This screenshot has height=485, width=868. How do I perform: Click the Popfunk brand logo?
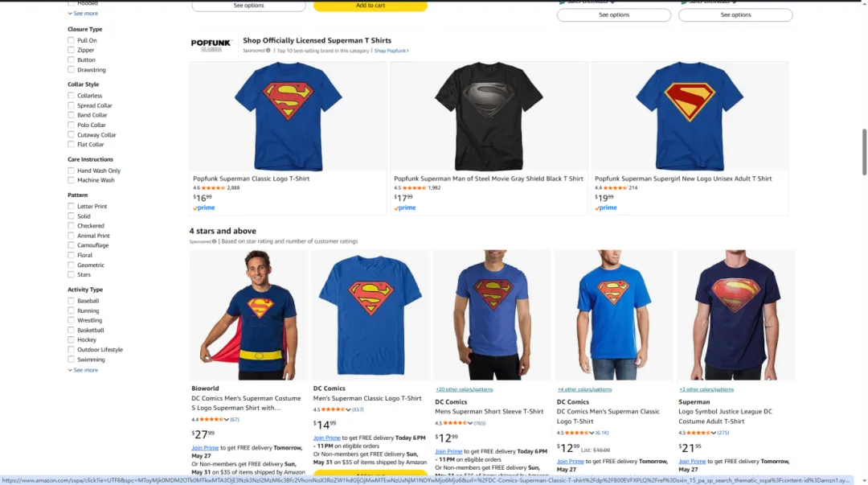[x=211, y=45]
